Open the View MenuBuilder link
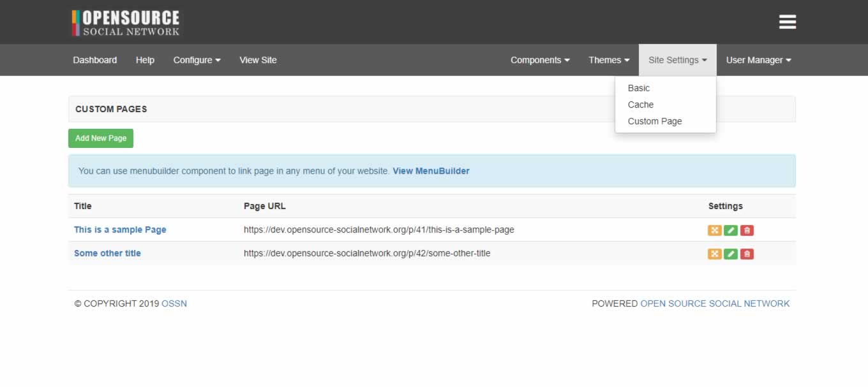Viewport: 868px width, 387px height. point(431,171)
